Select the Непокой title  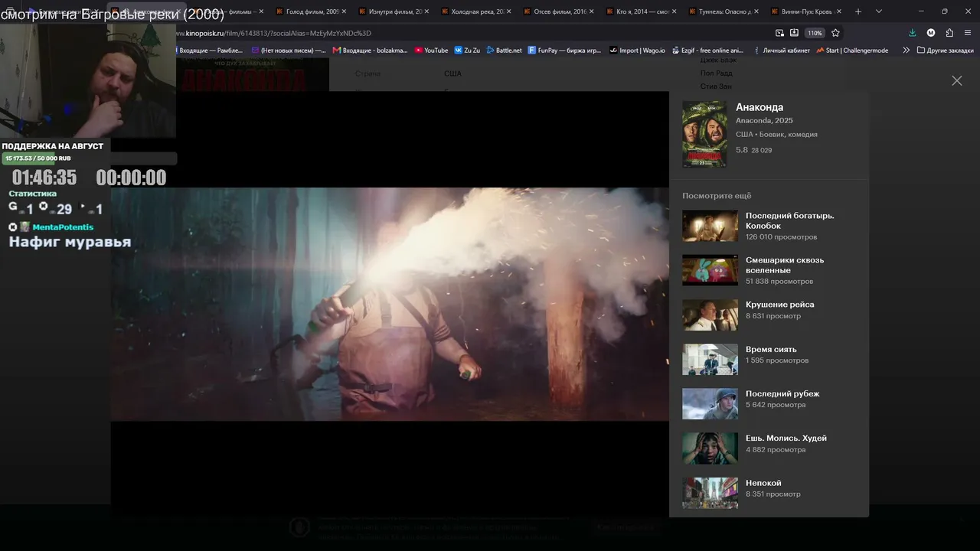(763, 483)
